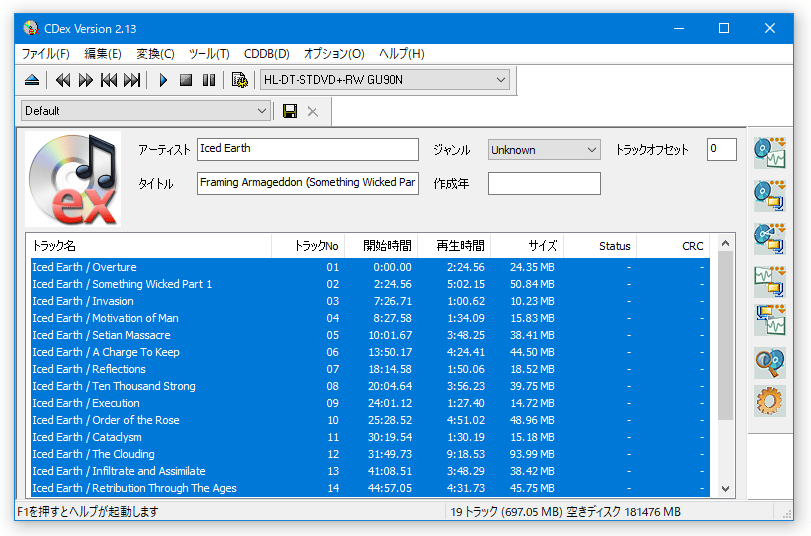The height and width of the screenshot is (536, 811).
Task: Extract CD tracks to compressed audio icon
Action: point(770,196)
